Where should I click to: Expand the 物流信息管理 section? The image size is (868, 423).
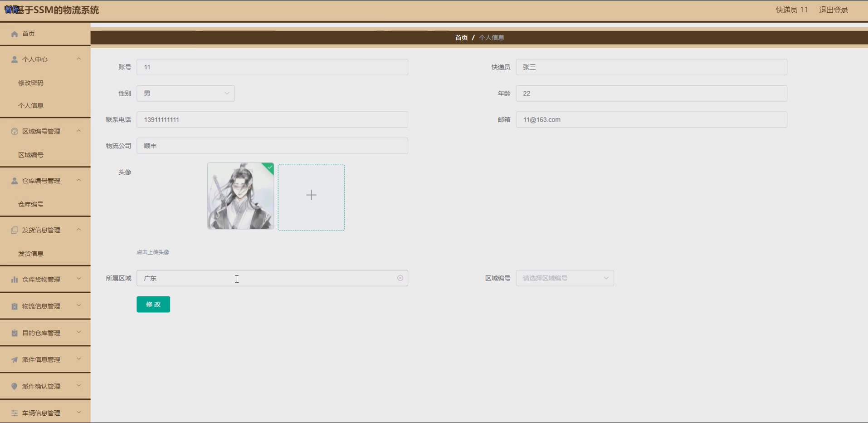(78, 305)
